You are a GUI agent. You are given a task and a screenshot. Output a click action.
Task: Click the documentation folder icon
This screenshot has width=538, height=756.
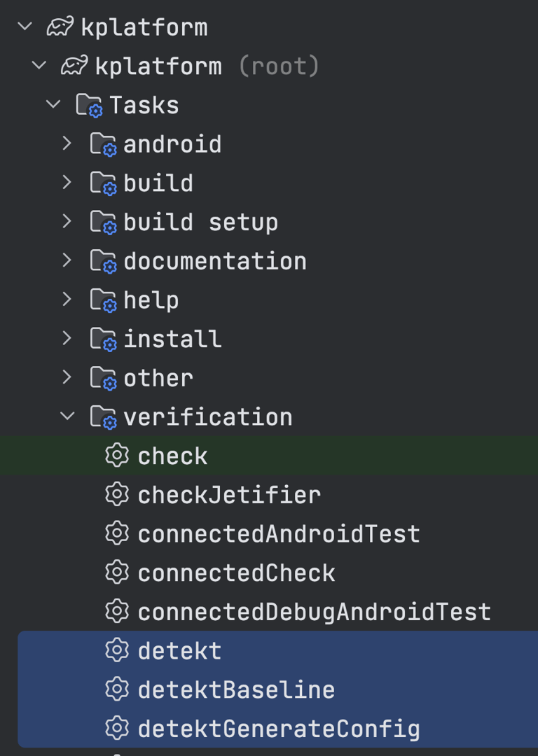pyautogui.click(x=103, y=261)
